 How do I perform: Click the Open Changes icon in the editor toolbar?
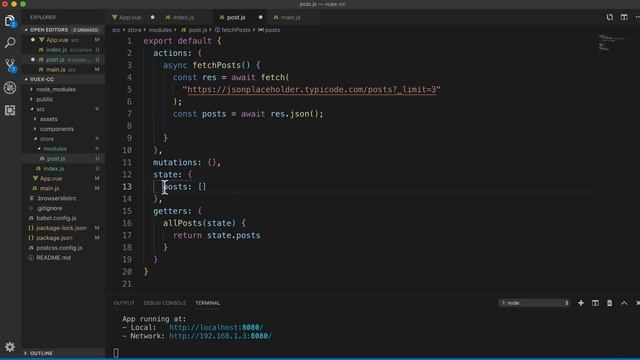tap(609, 17)
